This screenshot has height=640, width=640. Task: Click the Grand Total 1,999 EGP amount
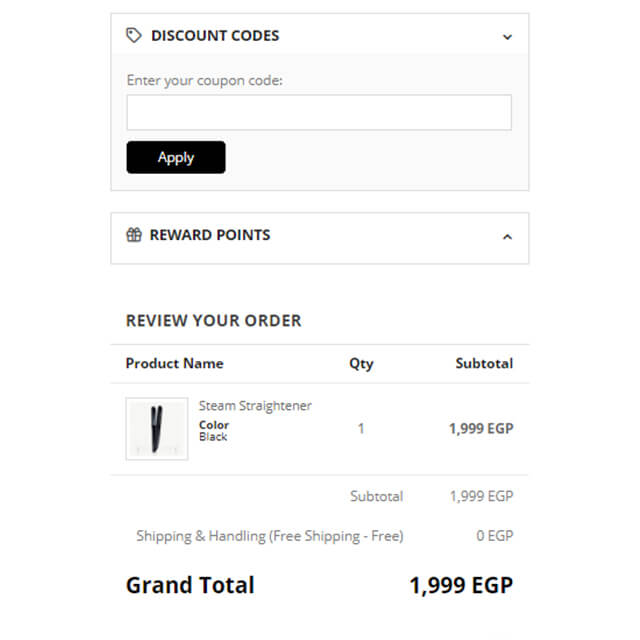click(461, 585)
